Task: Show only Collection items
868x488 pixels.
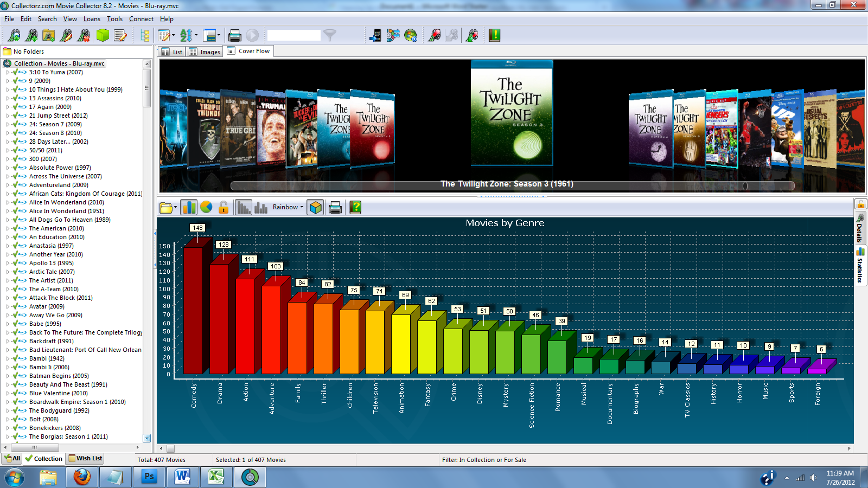Action: (44, 459)
